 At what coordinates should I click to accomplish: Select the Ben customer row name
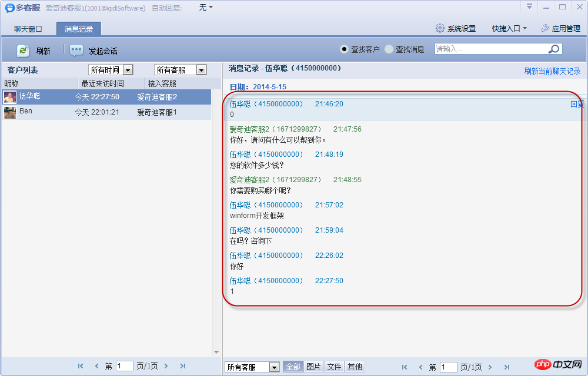click(x=26, y=111)
